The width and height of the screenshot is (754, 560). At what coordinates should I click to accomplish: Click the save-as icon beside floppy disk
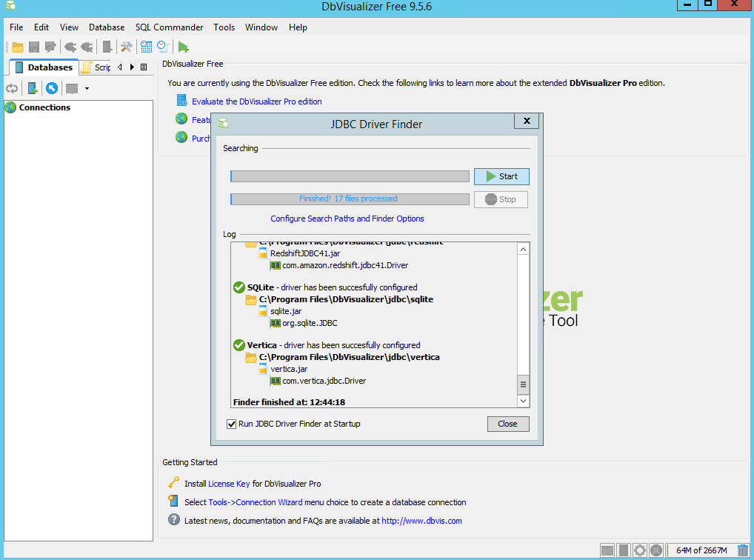click(x=50, y=47)
